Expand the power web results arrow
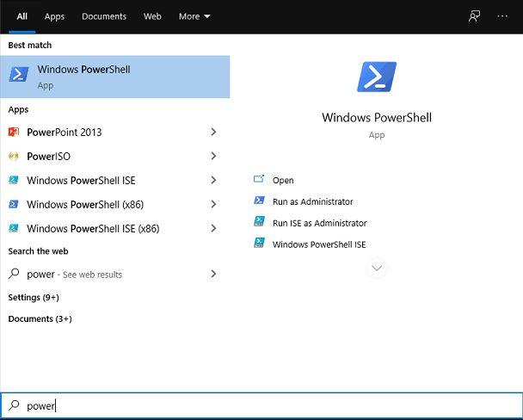 pyautogui.click(x=213, y=274)
